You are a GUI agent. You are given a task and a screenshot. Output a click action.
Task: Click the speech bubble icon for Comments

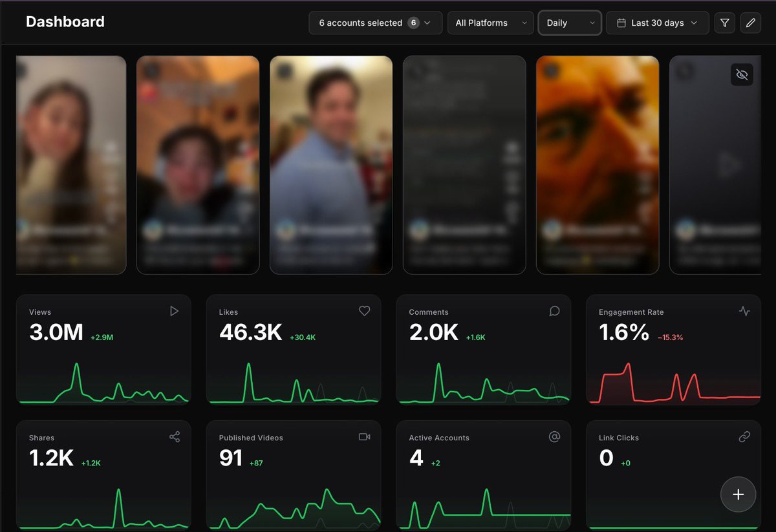(x=554, y=311)
